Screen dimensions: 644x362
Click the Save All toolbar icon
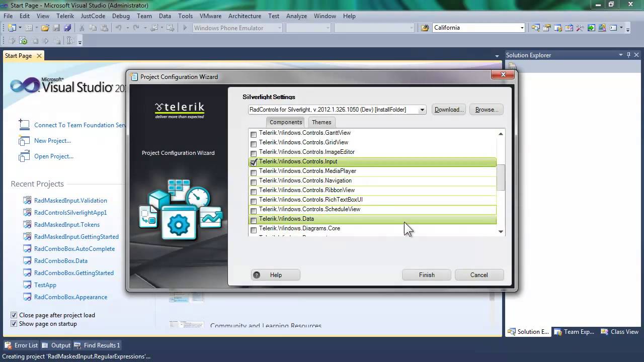[x=67, y=28]
